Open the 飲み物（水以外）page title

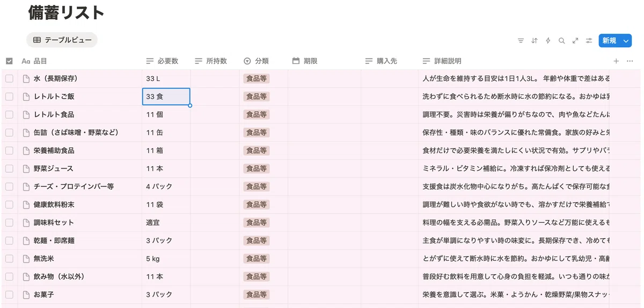pos(60,276)
